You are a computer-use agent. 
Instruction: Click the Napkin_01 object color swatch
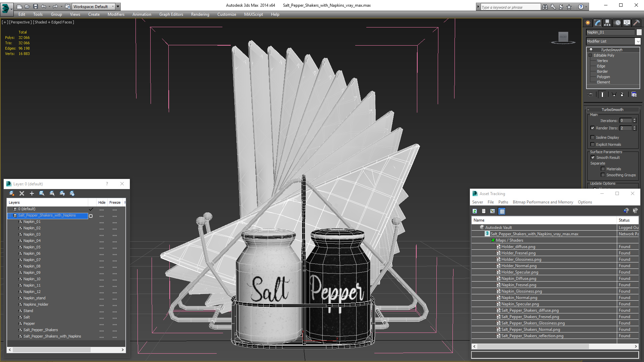click(639, 32)
